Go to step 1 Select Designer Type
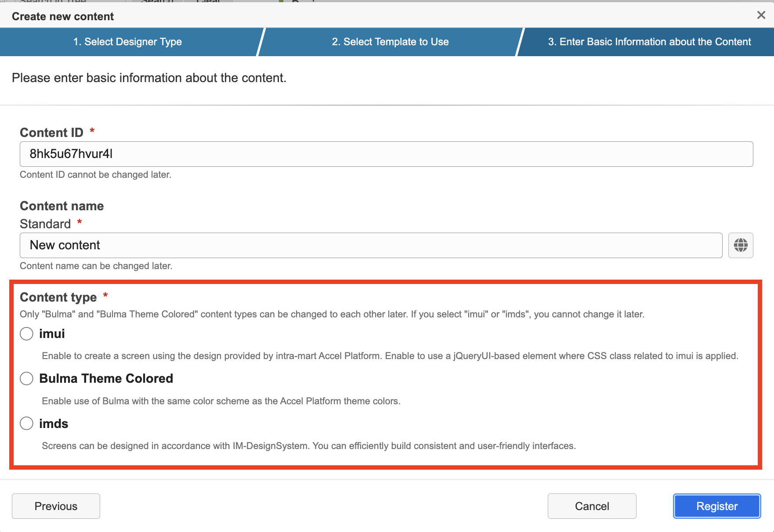 tap(127, 42)
